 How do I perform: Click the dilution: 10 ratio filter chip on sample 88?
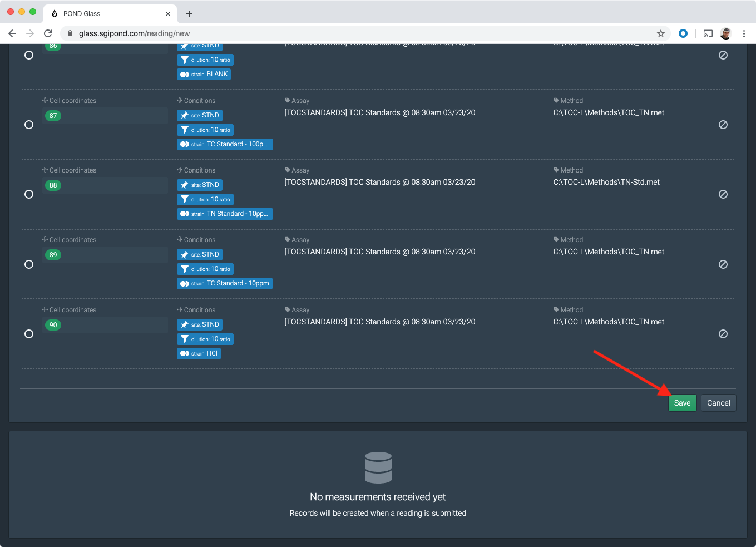(x=205, y=199)
